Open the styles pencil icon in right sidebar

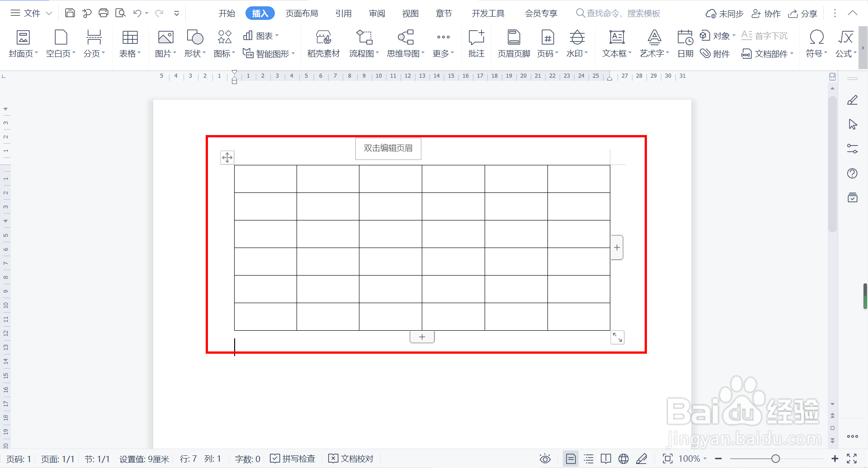853,100
